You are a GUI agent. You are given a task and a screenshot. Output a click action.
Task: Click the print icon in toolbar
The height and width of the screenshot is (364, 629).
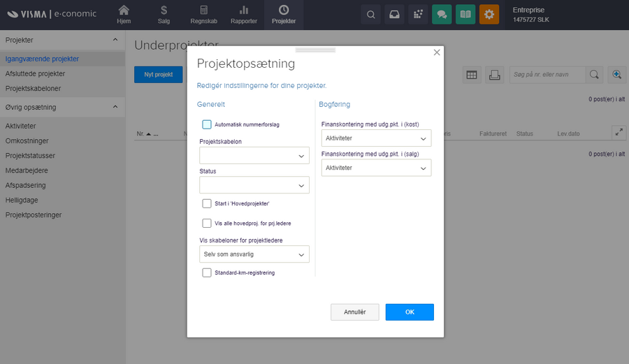pos(494,75)
